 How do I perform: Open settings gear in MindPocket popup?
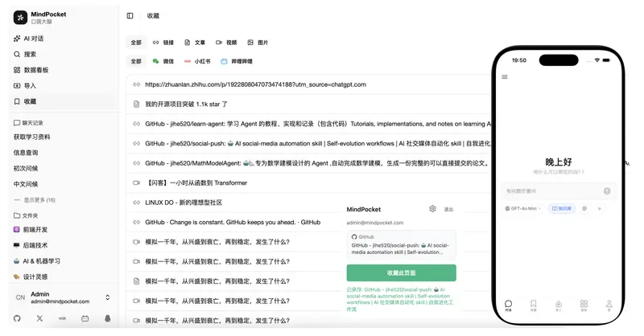click(x=432, y=208)
